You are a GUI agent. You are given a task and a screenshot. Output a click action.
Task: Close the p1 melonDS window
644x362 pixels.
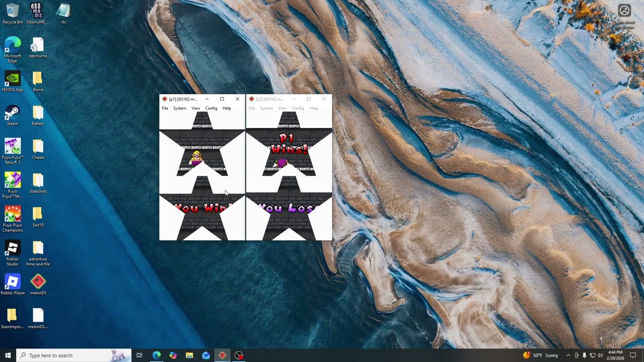click(237, 99)
